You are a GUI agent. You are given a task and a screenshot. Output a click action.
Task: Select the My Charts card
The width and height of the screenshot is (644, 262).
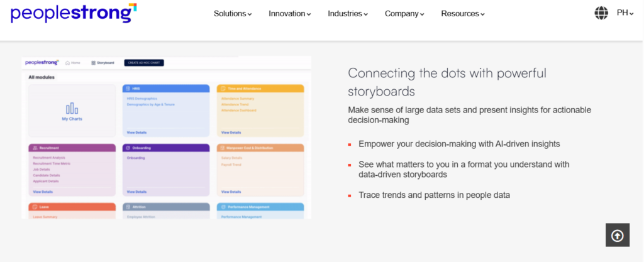[72, 111]
